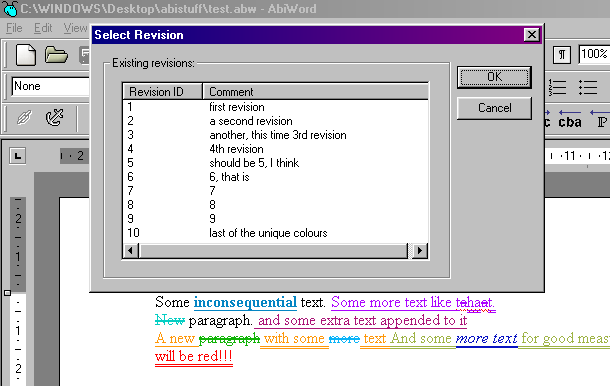Viewport: 610px width, 386px height.
Task: Click the ruler tab-stop type selector
Action: (18, 156)
